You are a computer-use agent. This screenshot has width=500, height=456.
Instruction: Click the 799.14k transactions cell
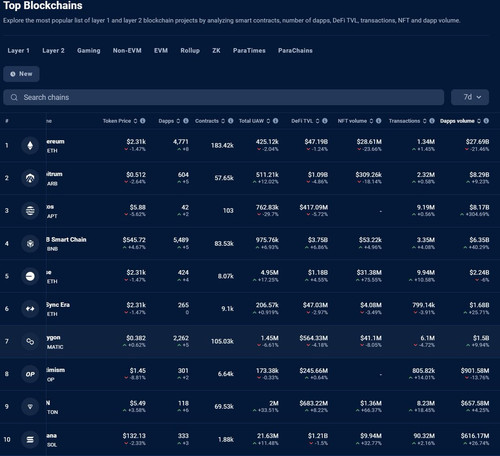pos(424,305)
